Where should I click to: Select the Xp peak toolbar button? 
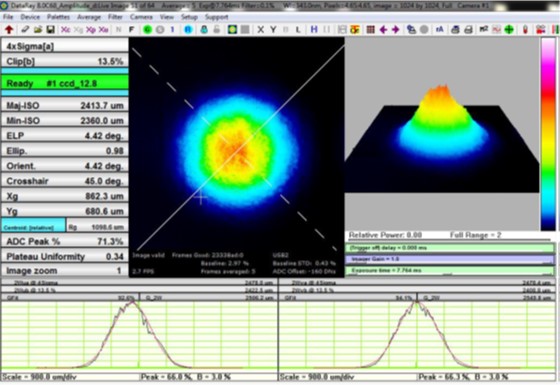click(x=91, y=30)
